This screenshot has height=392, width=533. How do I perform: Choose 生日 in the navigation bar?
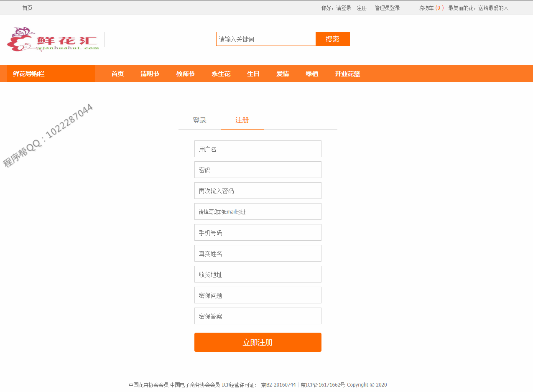[x=253, y=74]
